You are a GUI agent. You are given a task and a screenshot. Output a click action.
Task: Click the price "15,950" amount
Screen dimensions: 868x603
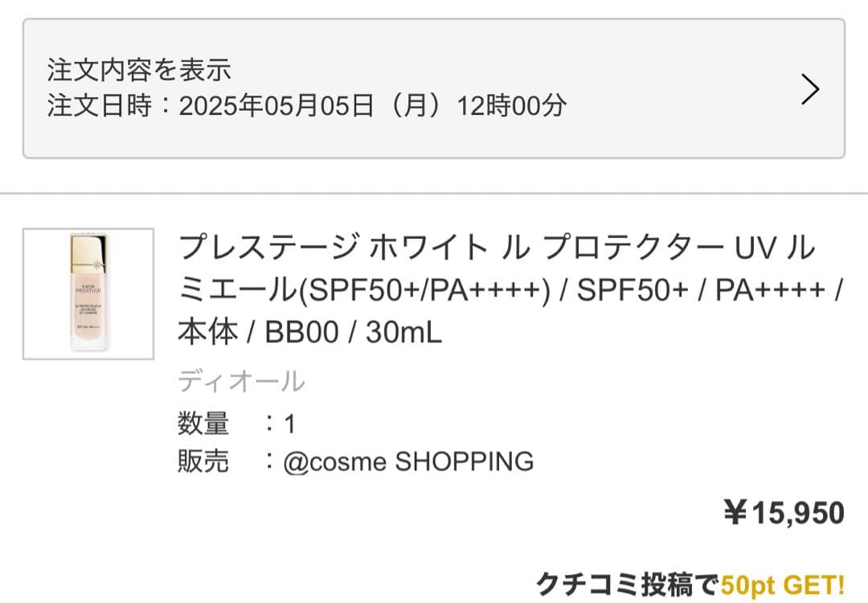(x=798, y=513)
